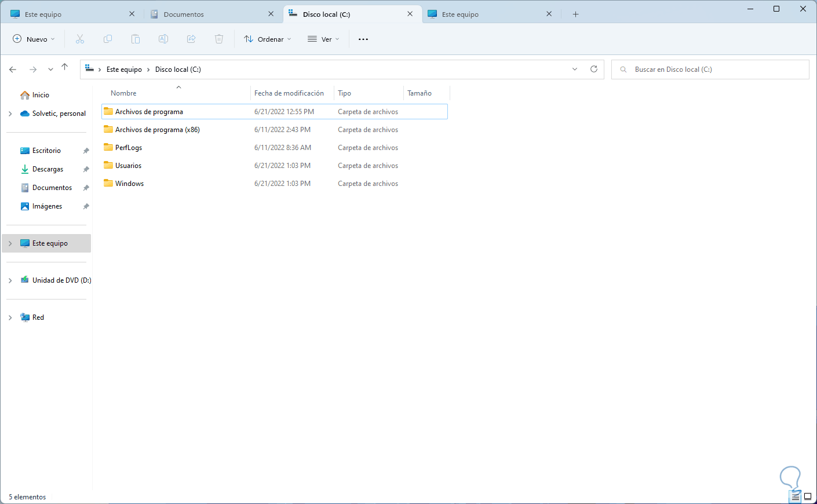Screen dimensions: 817x504
Task: Click the Buscar en Disco local (C:) search field
Action: click(710, 70)
